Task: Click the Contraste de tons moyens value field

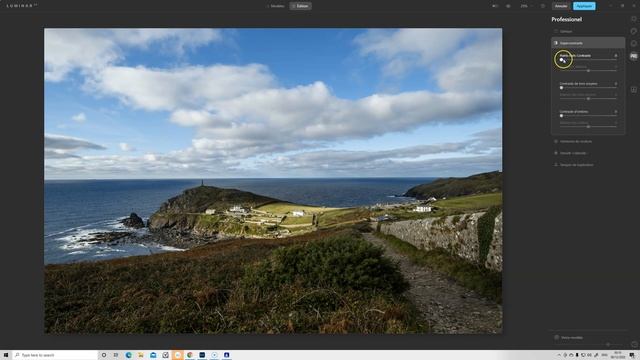Action: [616, 83]
